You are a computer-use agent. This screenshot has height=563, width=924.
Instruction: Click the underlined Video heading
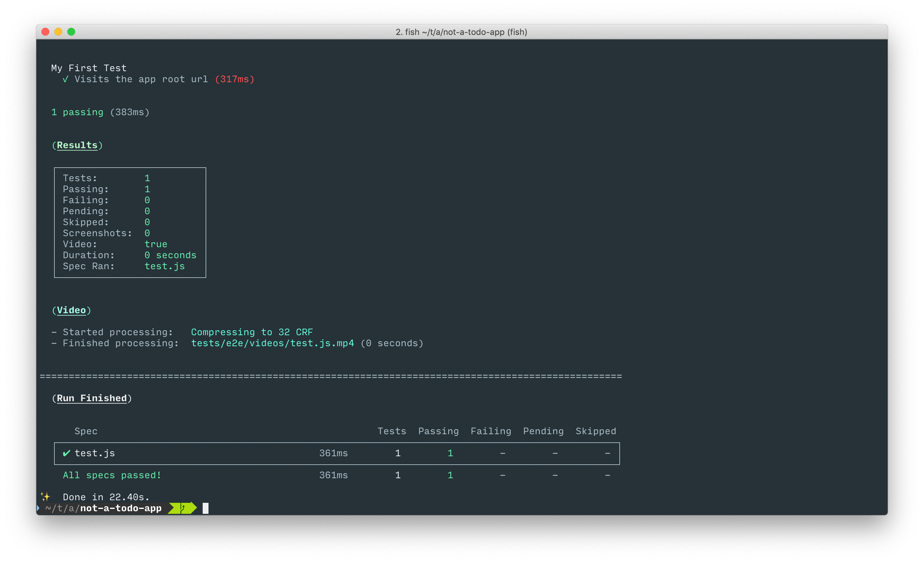tap(71, 310)
